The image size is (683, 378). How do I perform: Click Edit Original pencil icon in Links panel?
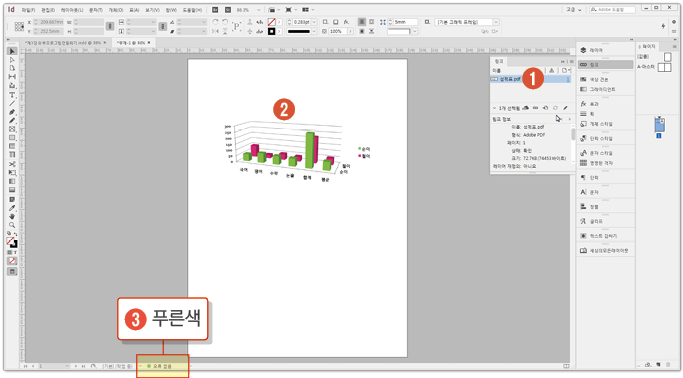coord(565,108)
